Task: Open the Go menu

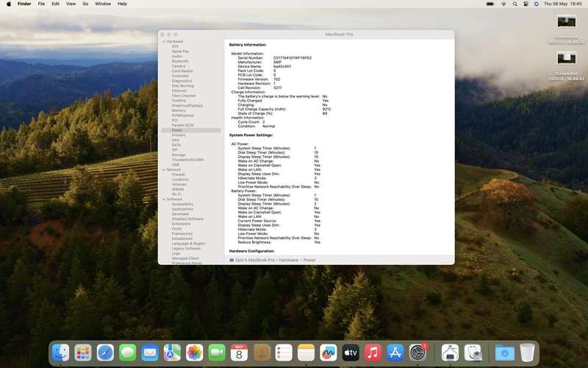Action: pos(85,4)
